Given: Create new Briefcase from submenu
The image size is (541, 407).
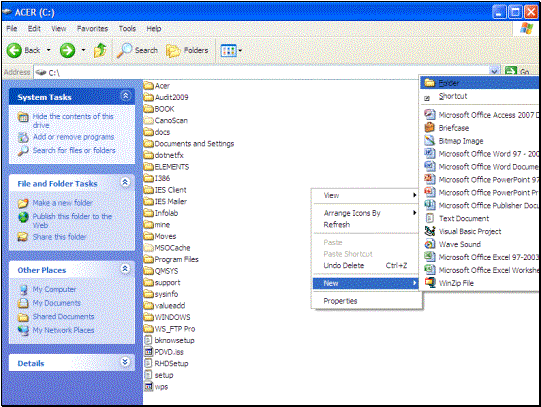Looking at the screenshot, I should pos(480,128).
